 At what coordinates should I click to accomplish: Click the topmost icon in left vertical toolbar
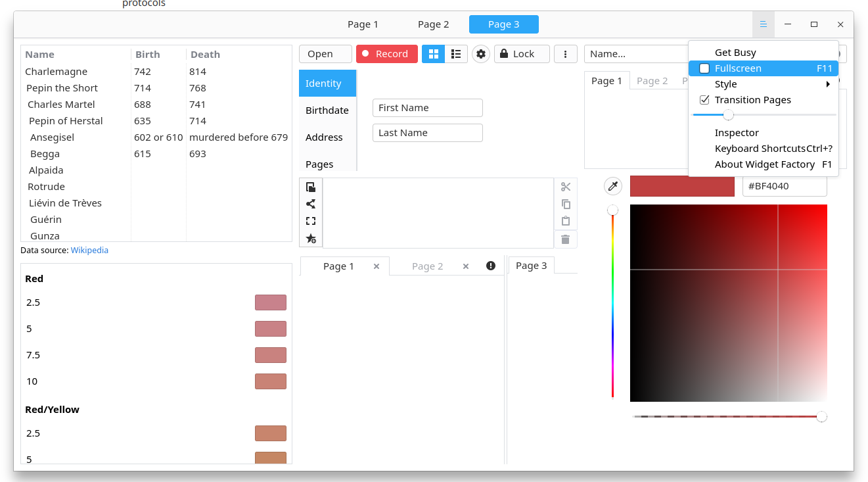(311, 187)
